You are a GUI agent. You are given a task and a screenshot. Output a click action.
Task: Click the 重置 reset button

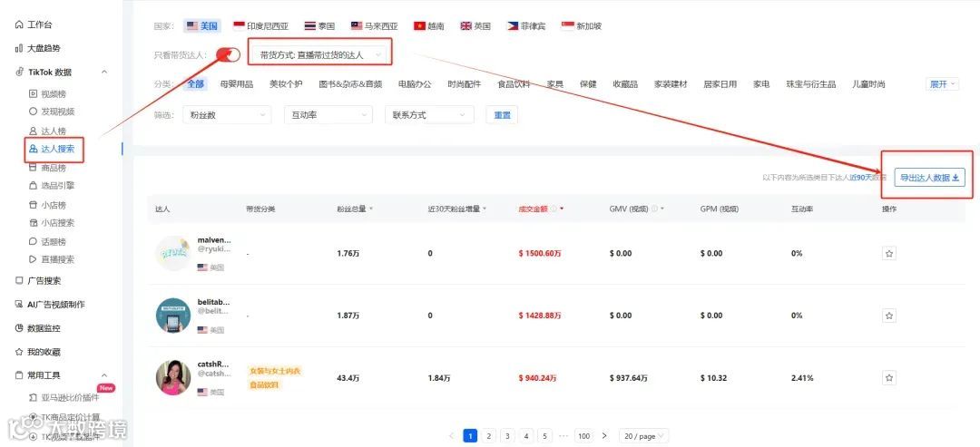[x=503, y=115]
